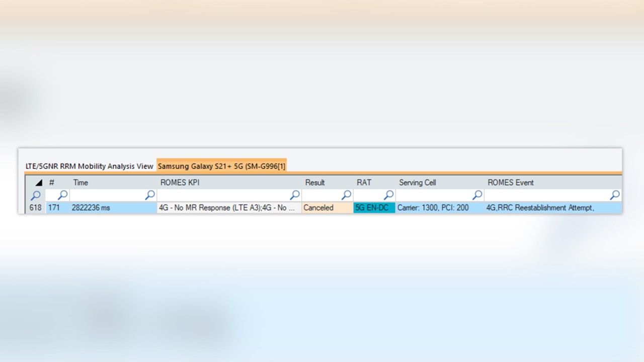Click the search icon in the RAT filter
Image resolution: width=644 pixels, height=362 pixels.
point(388,195)
